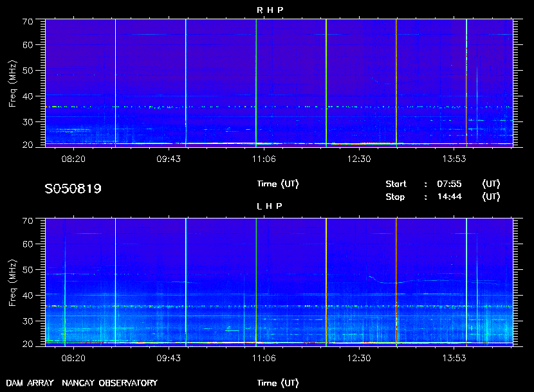Image resolution: width=534 pixels, height=392 pixels.
Task: Select the '40' frequency tick on LHP axis
Action: (28, 296)
